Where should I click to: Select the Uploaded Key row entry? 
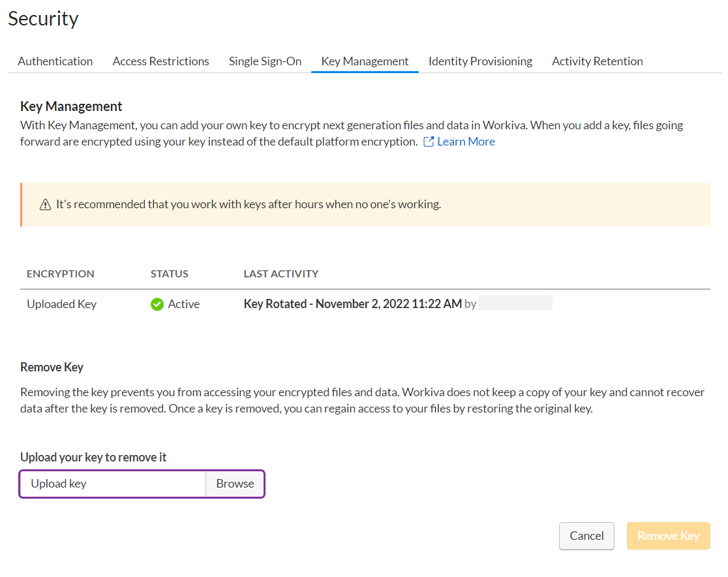(61, 304)
